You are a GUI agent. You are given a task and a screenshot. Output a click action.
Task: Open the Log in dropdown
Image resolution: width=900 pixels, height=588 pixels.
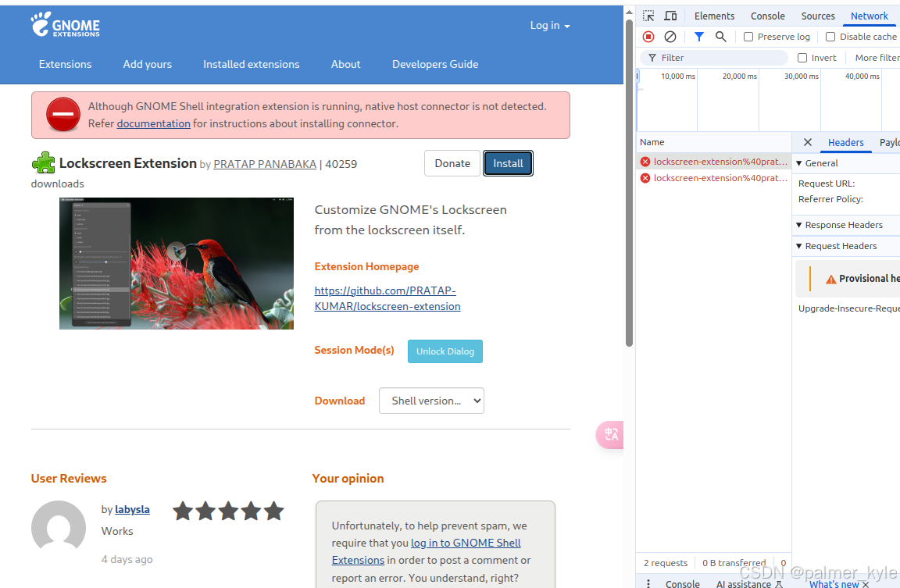pos(550,25)
